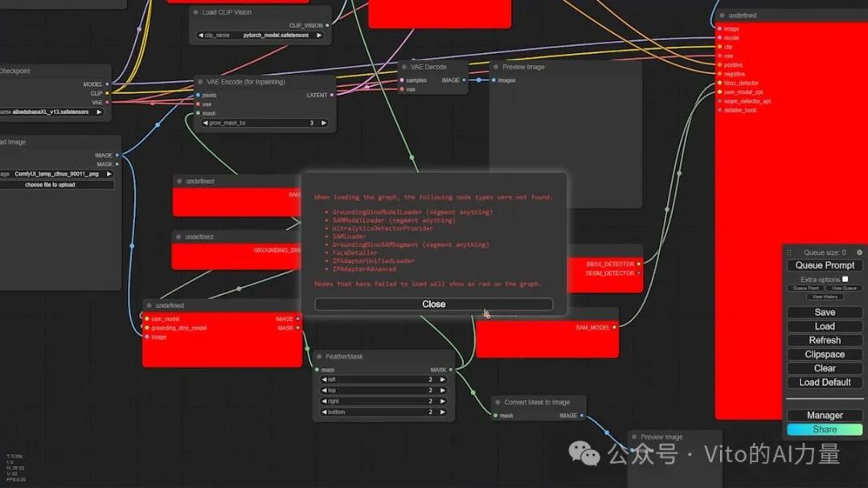Click the Preview Image node title near VAE Decode
This screenshot has width=868, height=488.
point(523,67)
